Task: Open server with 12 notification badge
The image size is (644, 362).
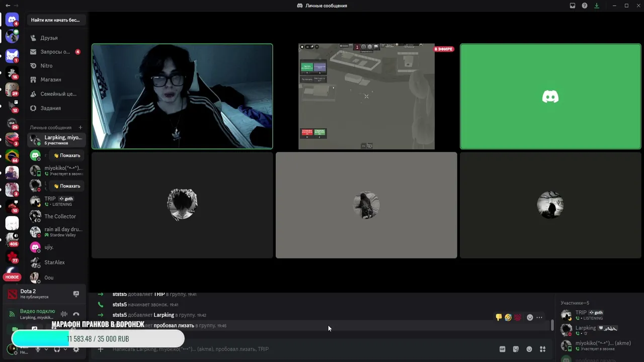Action: pos(12,105)
